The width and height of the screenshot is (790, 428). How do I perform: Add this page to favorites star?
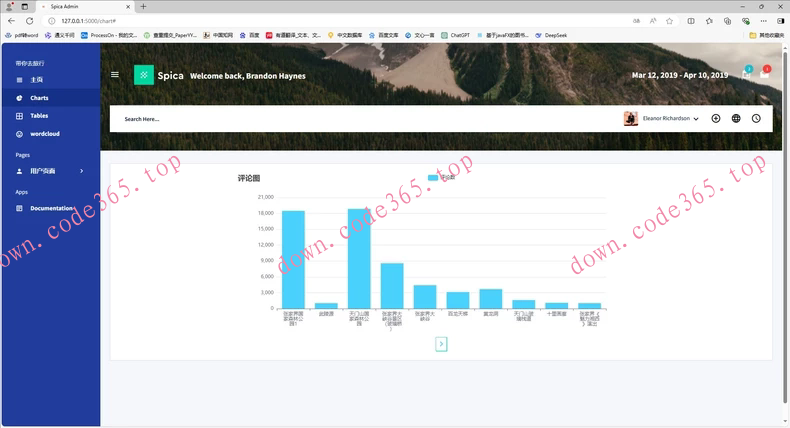click(670, 21)
